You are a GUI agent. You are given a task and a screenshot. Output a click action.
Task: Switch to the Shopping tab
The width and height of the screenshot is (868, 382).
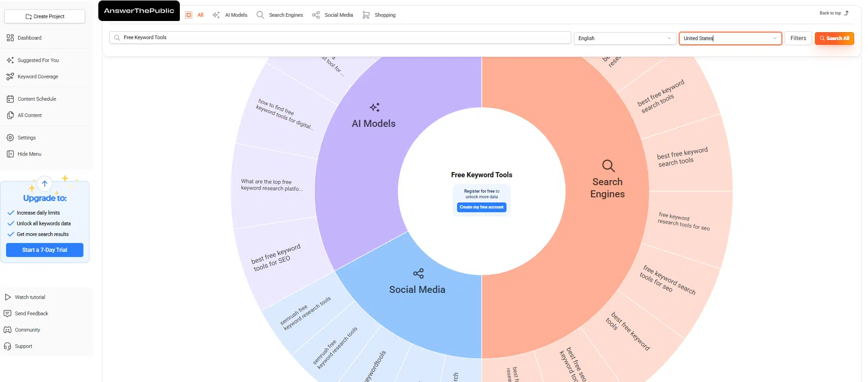379,15
